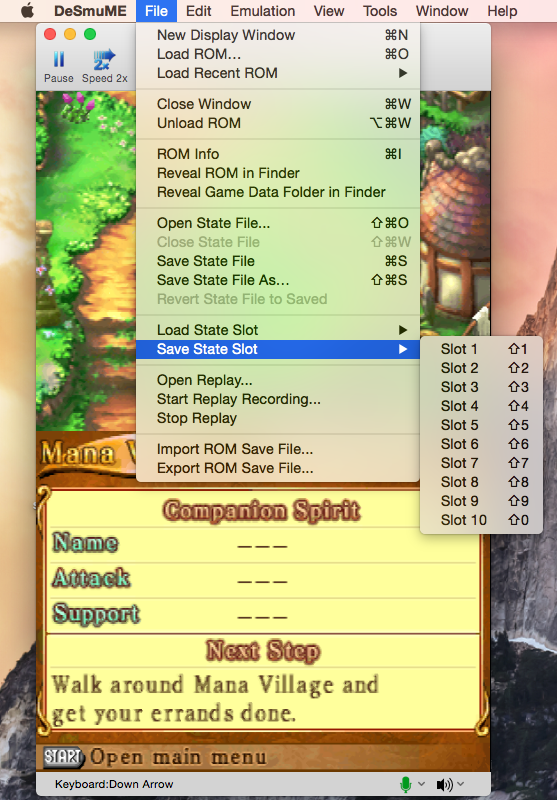Select Close Window from File menu
This screenshot has height=800, width=557.
coord(278,104)
